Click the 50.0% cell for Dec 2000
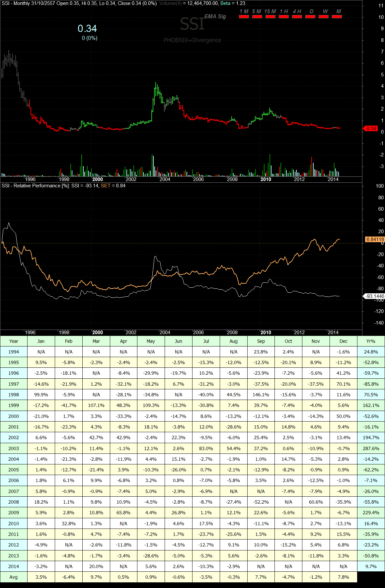This screenshot has height=588, width=385. [x=344, y=416]
